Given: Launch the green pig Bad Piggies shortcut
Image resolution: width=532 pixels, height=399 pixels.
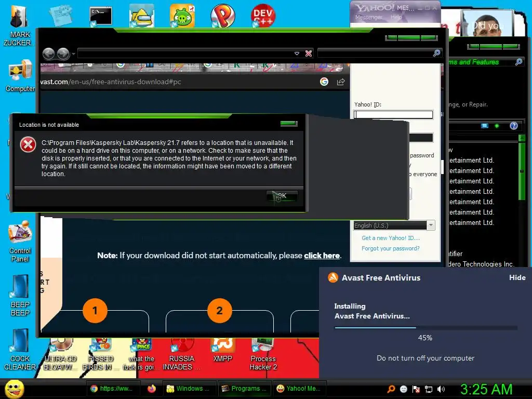Looking at the screenshot, I should click(x=182, y=16).
